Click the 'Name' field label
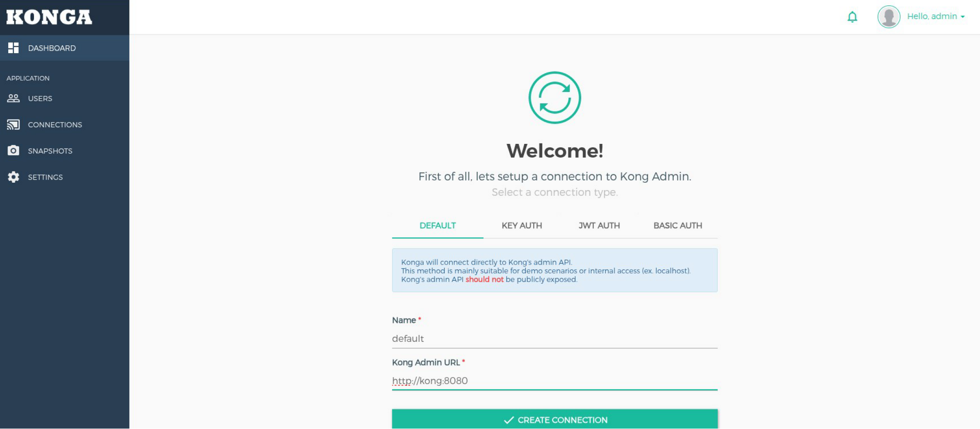This screenshot has width=980, height=429. click(404, 320)
